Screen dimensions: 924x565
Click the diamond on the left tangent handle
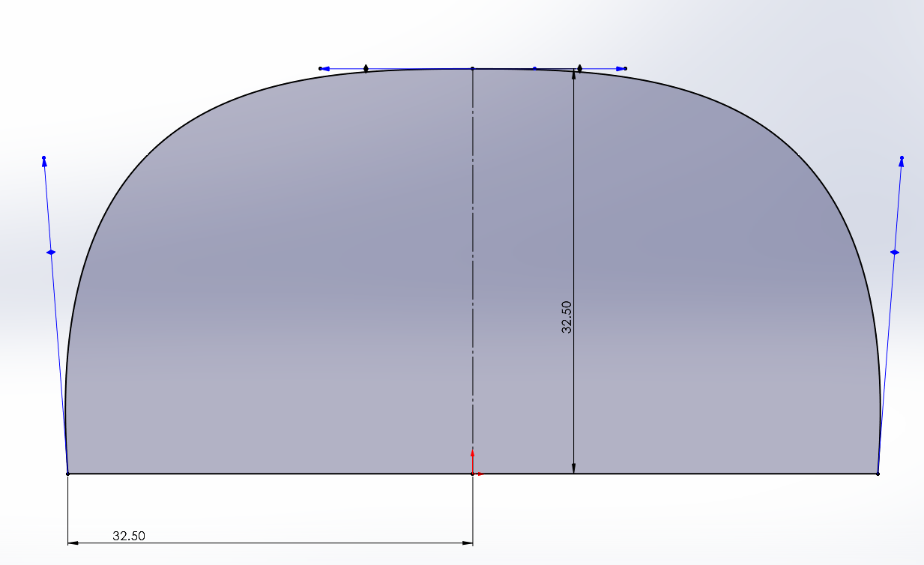51,253
